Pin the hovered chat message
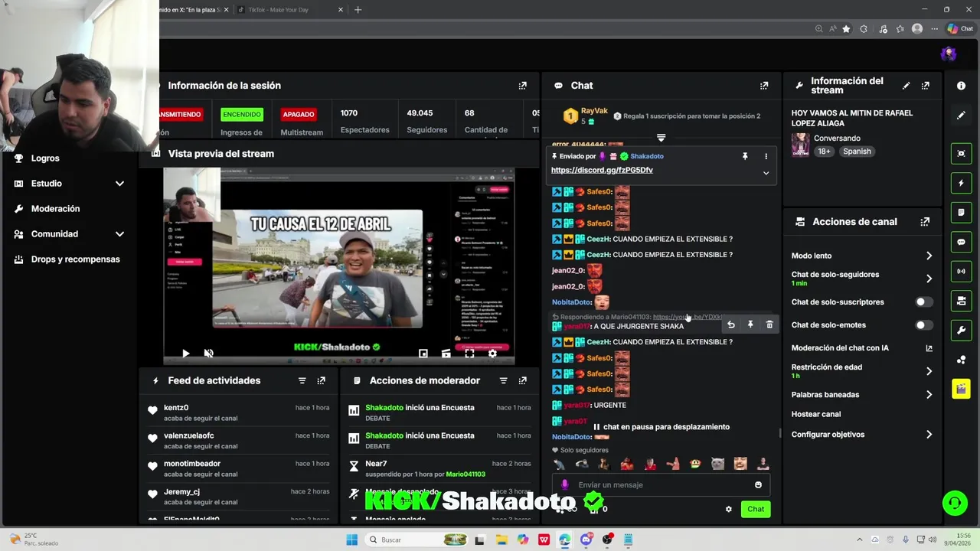980x551 pixels. [x=750, y=325]
